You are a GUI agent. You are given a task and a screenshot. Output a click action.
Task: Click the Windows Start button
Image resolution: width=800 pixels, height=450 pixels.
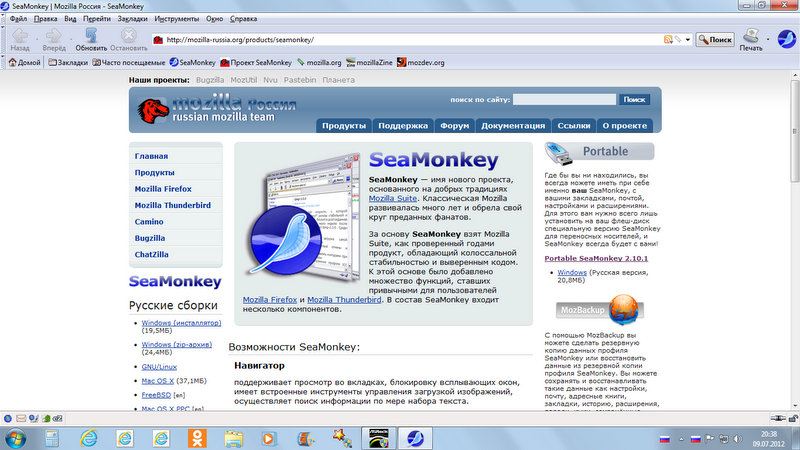16,438
